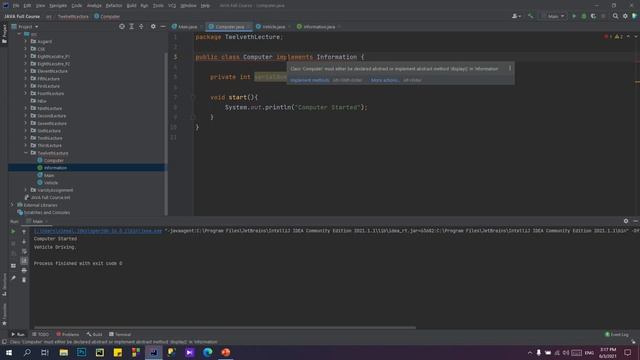Click the error count indicator in editor
The height and width of the screenshot is (360, 640).
[607, 37]
